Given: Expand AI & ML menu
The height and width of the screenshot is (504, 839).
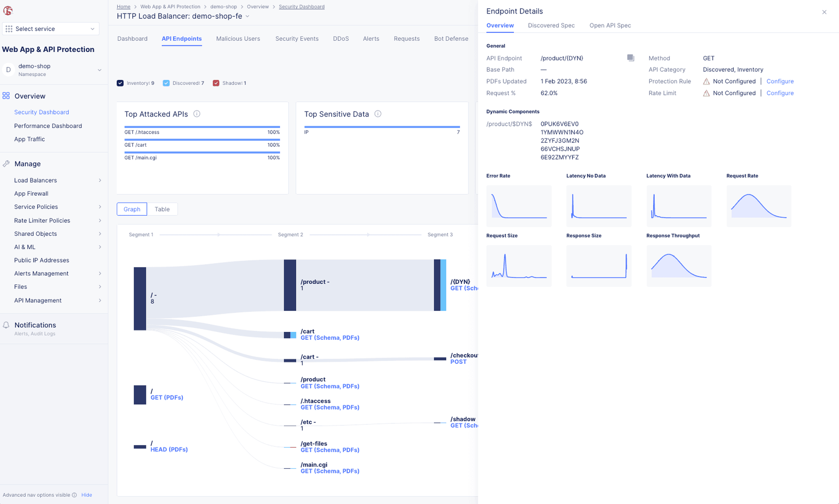Looking at the screenshot, I should pos(100,247).
